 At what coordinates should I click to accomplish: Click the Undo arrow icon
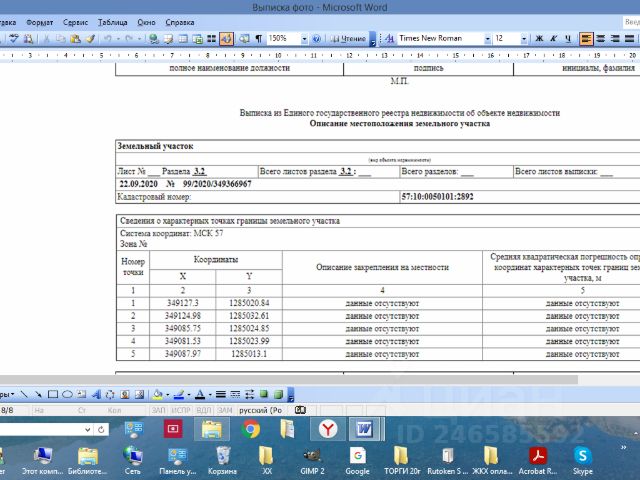[x=108, y=39]
